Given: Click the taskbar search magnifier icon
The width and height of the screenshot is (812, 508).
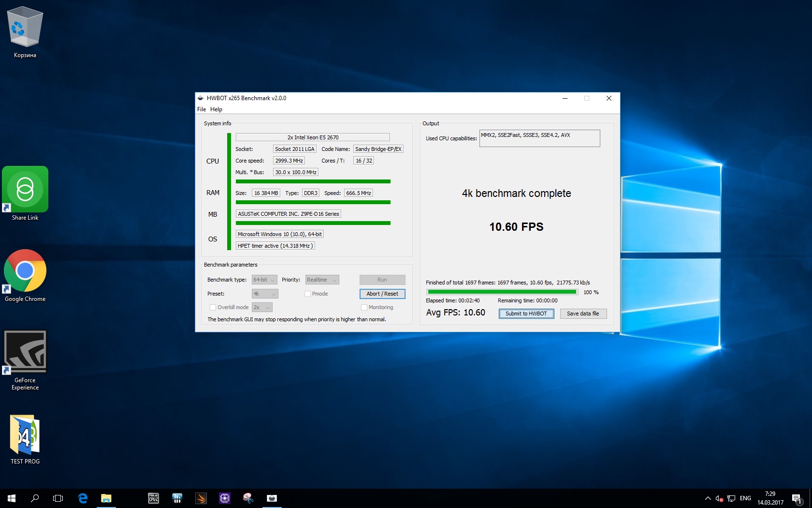Looking at the screenshot, I should point(35,498).
